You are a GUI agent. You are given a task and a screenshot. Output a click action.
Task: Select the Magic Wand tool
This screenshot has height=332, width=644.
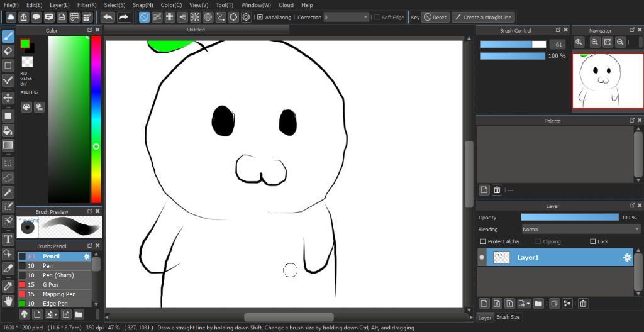coord(8,192)
